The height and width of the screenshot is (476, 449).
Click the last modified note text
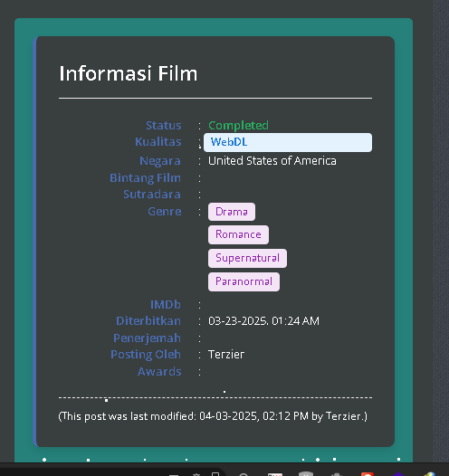[213, 416]
